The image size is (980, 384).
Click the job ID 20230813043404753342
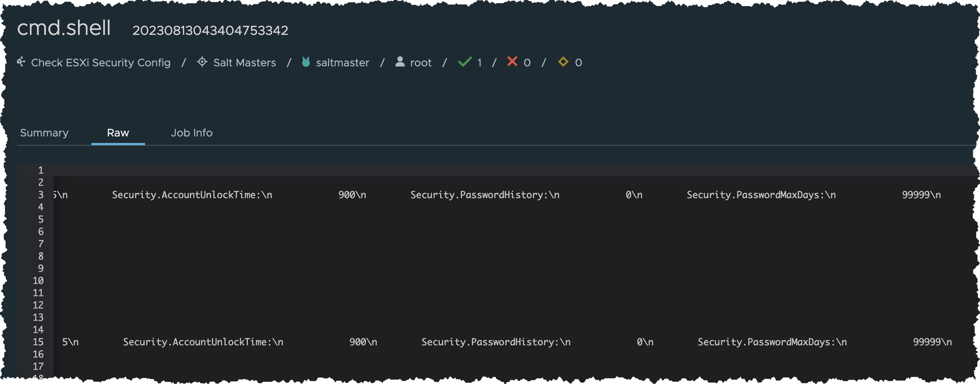coord(210,30)
